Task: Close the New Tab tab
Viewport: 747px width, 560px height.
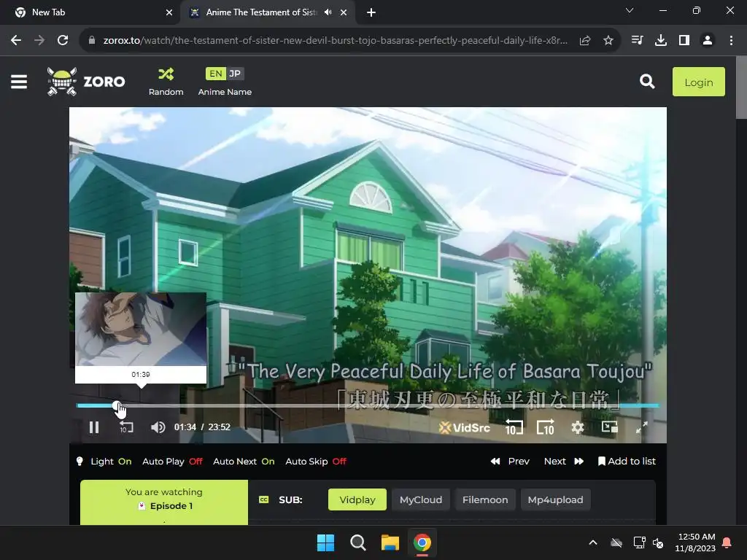Action: pos(169,12)
